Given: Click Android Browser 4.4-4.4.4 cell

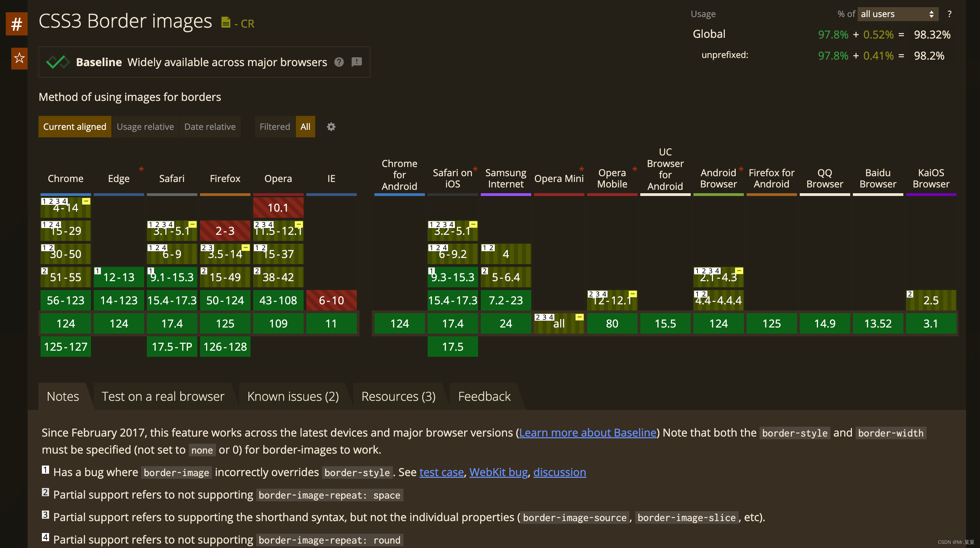Looking at the screenshot, I should (x=718, y=301).
